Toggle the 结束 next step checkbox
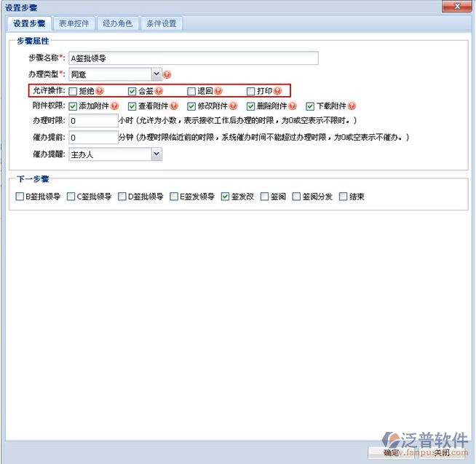The height and width of the screenshot is (464, 476). click(343, 196)
